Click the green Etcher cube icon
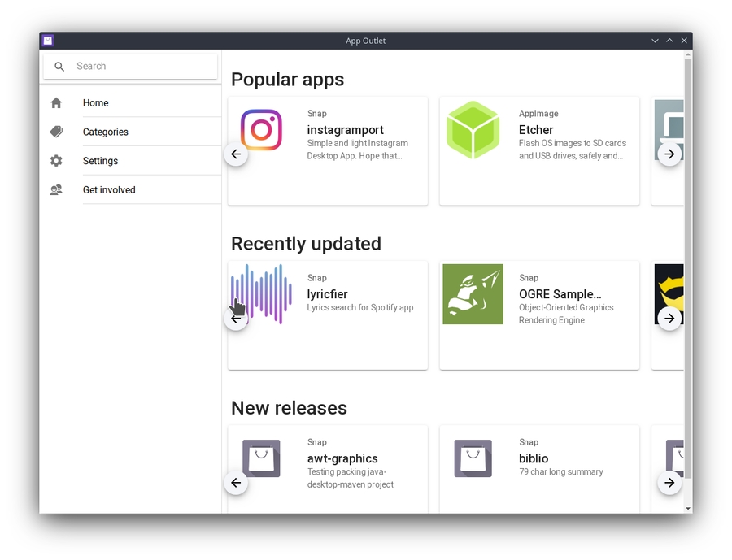Viewport: 732px width, 560px height. click(x=473, y=130)
